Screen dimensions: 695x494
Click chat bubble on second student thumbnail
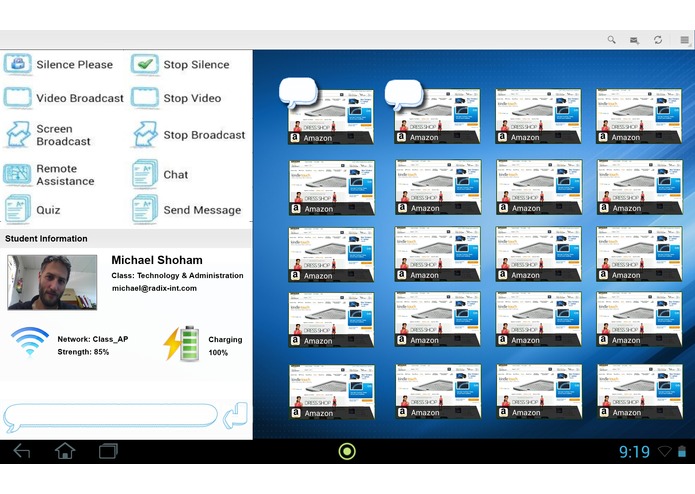(404, 94)
